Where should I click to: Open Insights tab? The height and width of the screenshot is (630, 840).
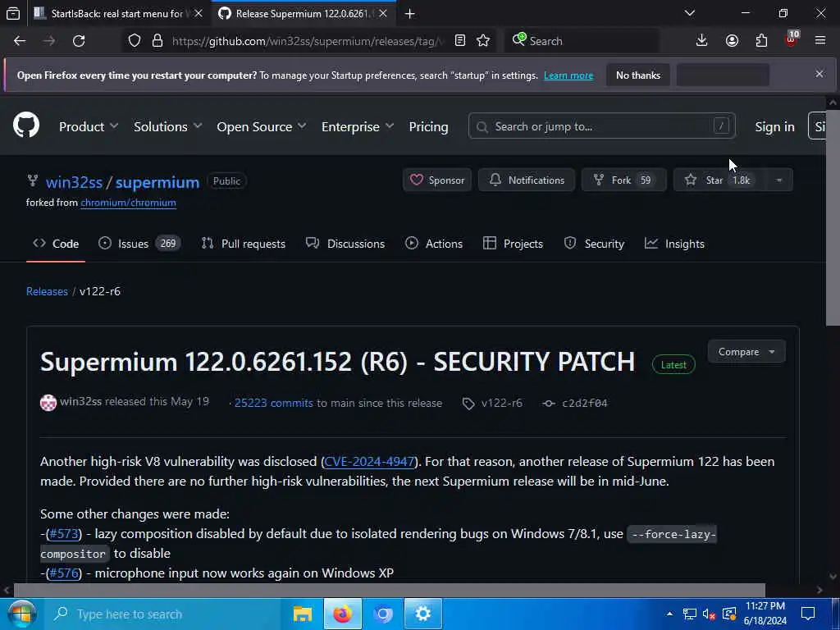click(674, 244)
